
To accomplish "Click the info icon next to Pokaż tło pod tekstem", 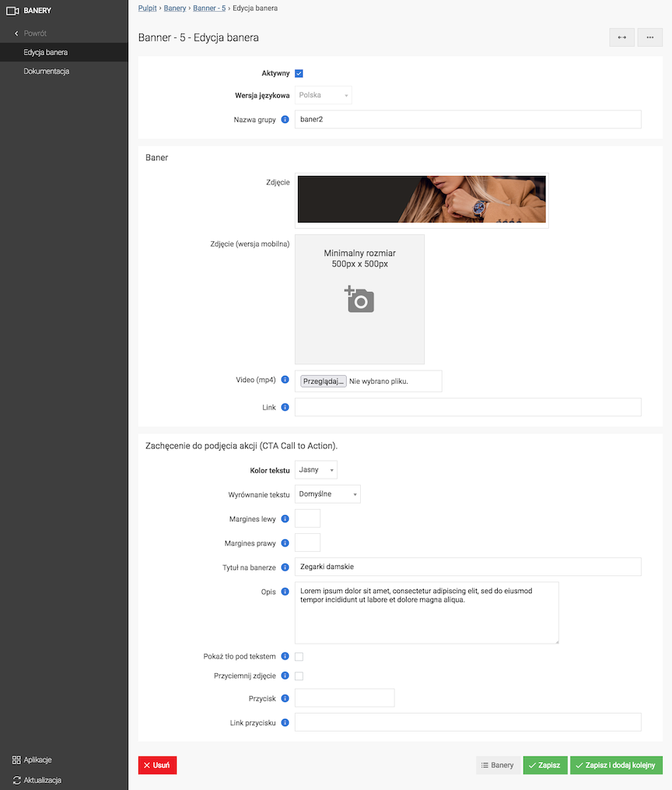I will (x=285, y=656).
